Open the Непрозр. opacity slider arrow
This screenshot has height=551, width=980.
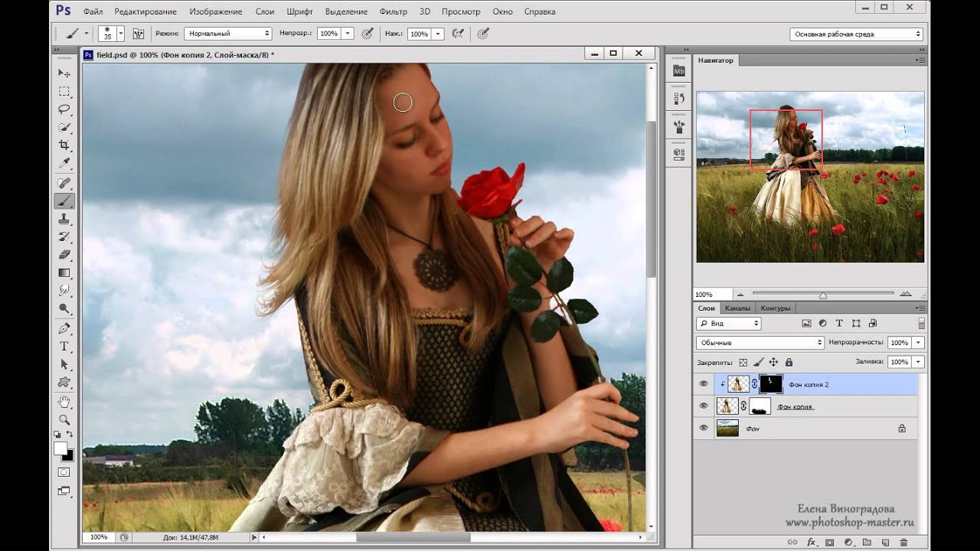click(x=348, y=34)
